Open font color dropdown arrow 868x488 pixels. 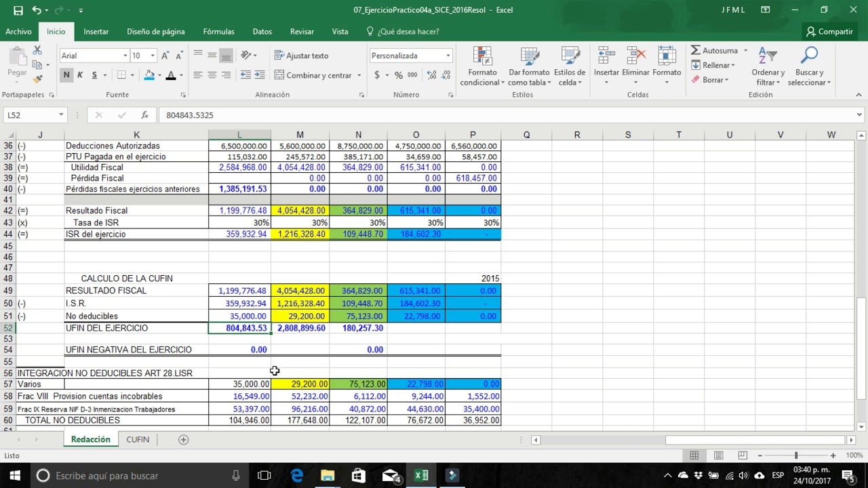point(181,75)
